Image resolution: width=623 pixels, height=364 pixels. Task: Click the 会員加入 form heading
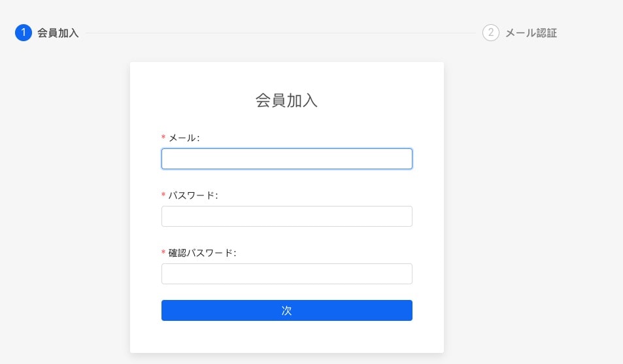[286, 100]
